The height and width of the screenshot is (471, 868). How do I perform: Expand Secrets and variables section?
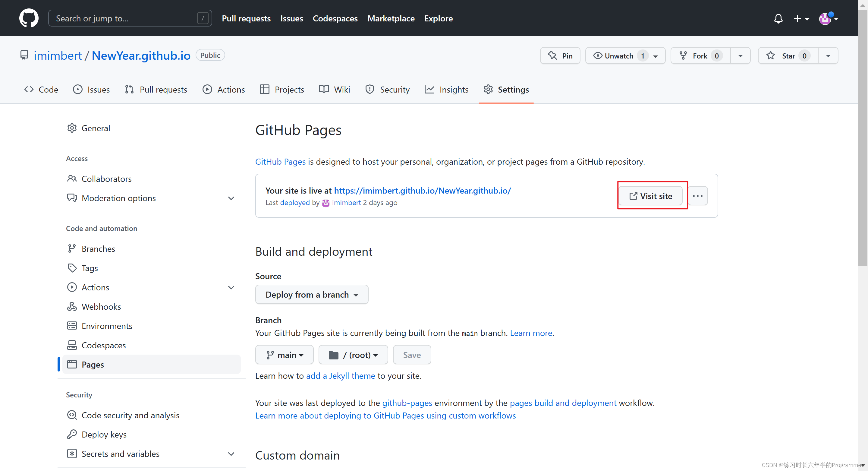231,454
